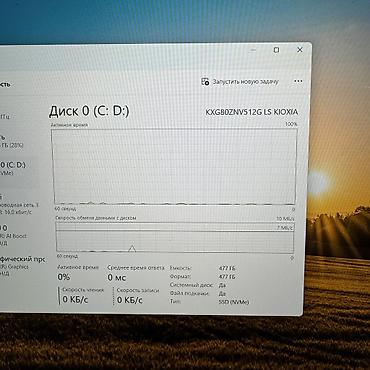370x370 pixels.
Task: Close the Task Manager window
Action: pyautogui.click(x=300, y=50)
